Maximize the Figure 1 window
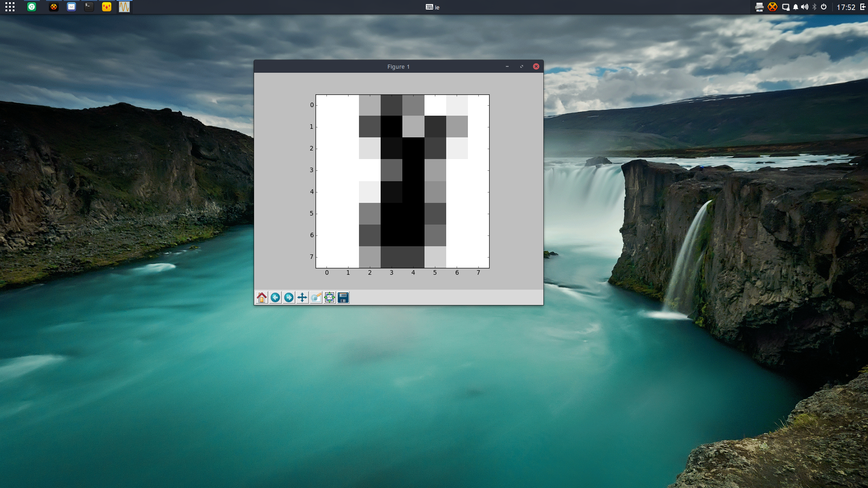Screen dimensions: 868x488 pos(522,66)
